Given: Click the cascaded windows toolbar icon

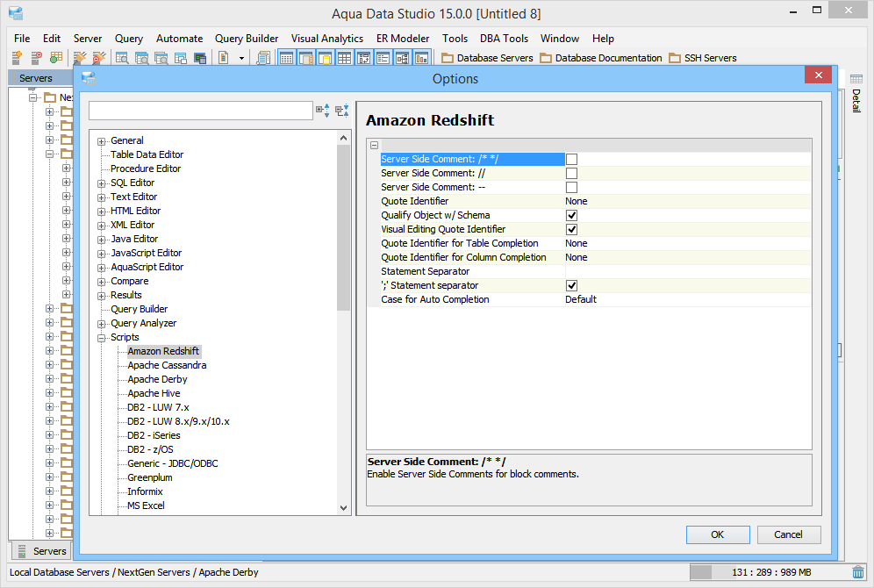Looking at the screenshot, I should (181, 57).
